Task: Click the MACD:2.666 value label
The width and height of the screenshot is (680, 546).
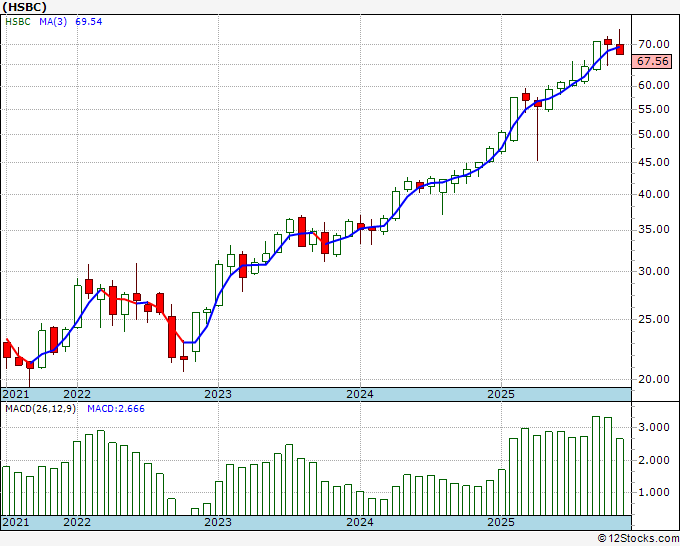Action: (116, 409)
